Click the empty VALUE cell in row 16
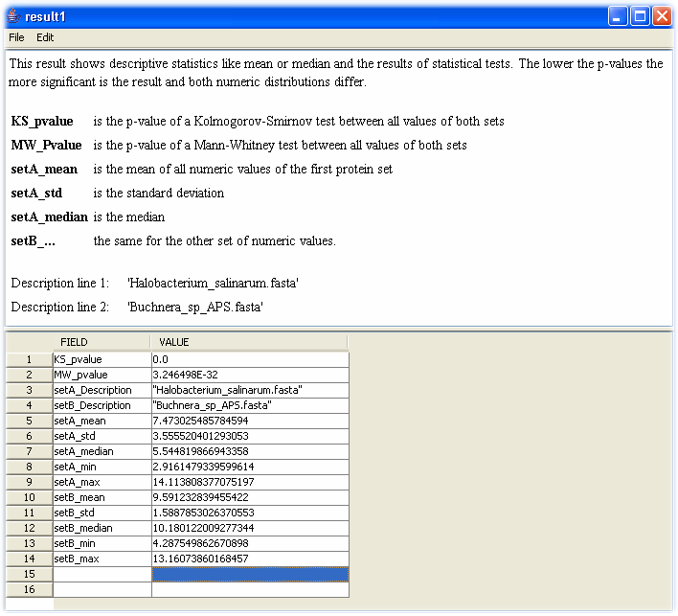This screenshot has width=678, height=616. click(250, 590)
